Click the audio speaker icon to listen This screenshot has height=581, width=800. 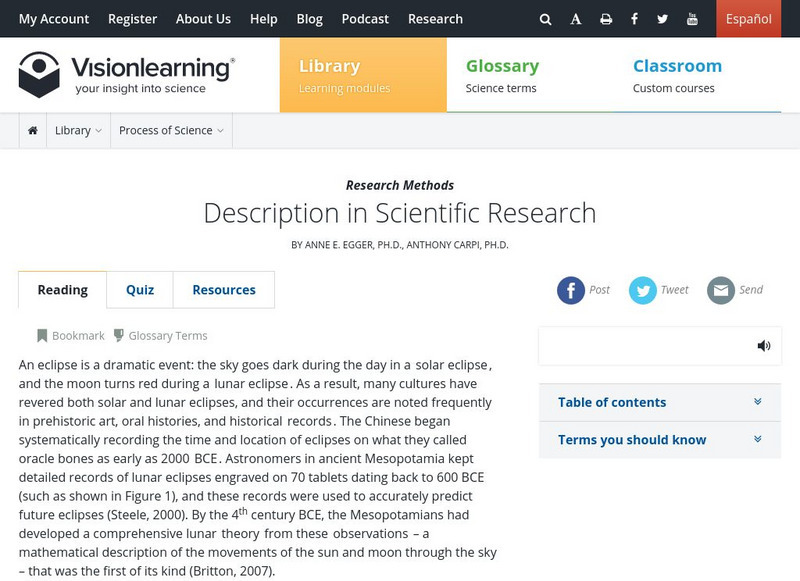765,345
